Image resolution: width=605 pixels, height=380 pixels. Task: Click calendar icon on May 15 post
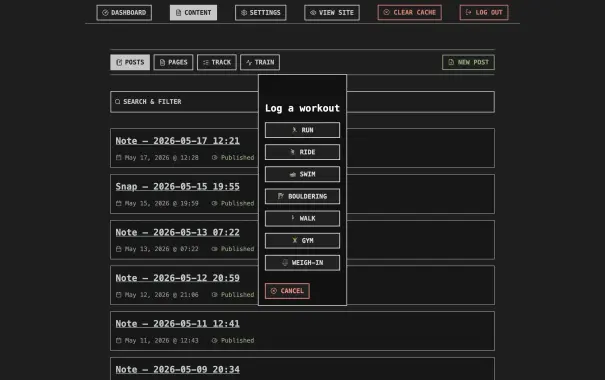click(x=118, y=203)
